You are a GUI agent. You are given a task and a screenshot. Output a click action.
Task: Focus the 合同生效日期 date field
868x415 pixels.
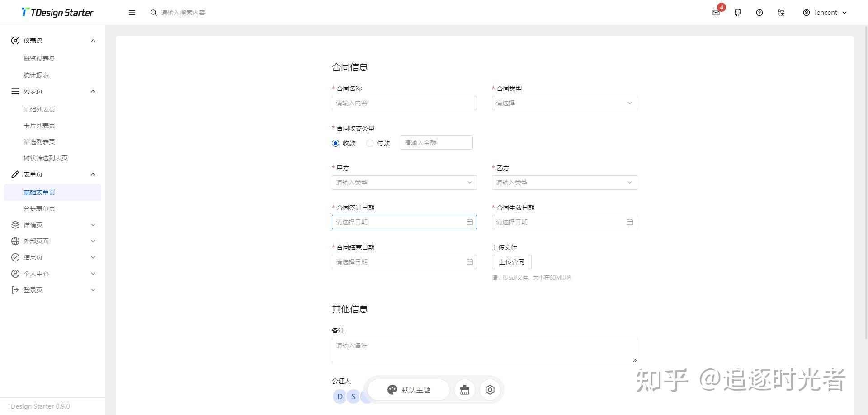coord(565,222)
